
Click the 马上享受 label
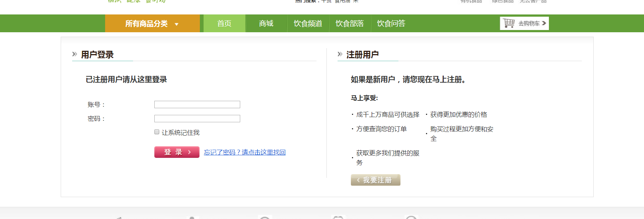[x=364, y=98]
